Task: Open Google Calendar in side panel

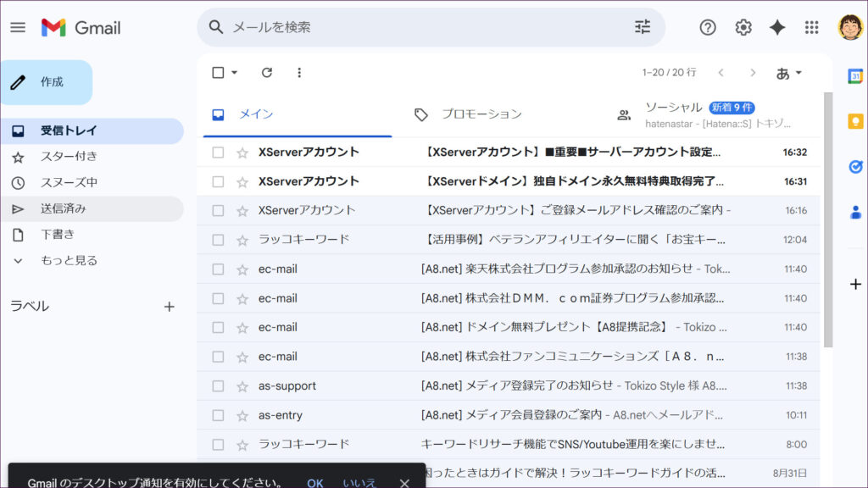Action: coord(855,76)
